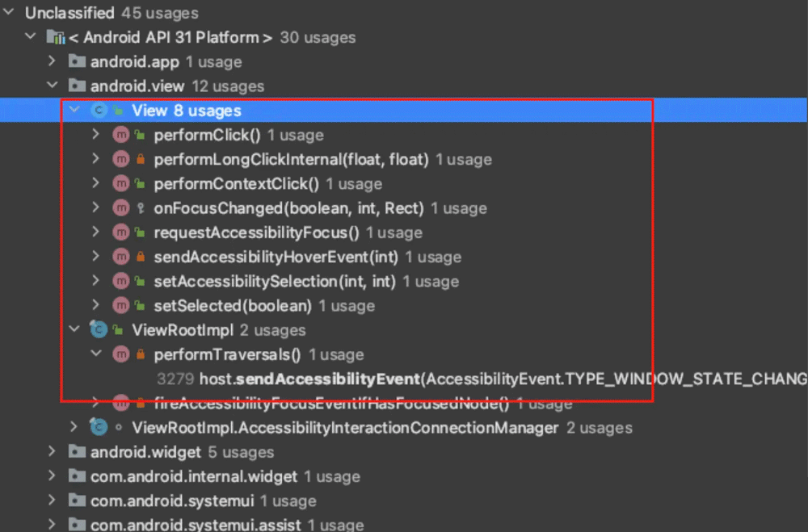This screenshot has height=532, width=808.
Task: Click the ViewRootImpl class icon
Action: pos(99,330)
